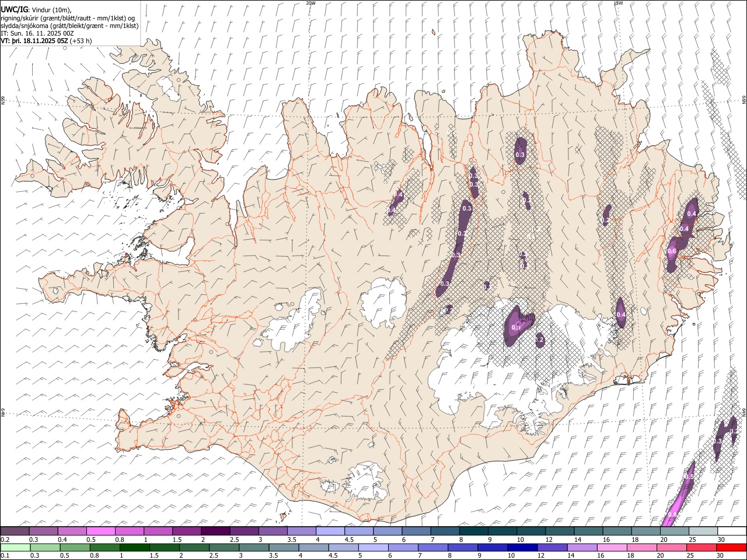Click the white 30+ swatch ending the upper legend
This screenshot has height=560, width=747.
[x=732, y=531]
